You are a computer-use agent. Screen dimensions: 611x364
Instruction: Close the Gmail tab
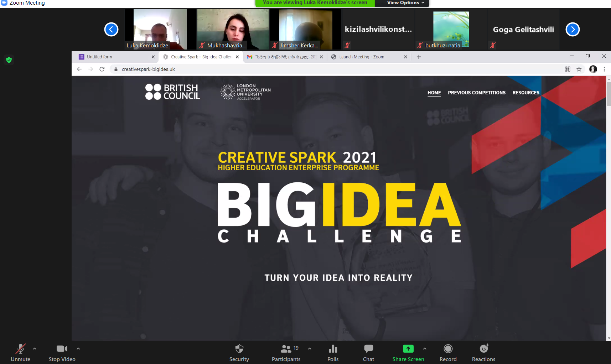[x=321, y=57]
